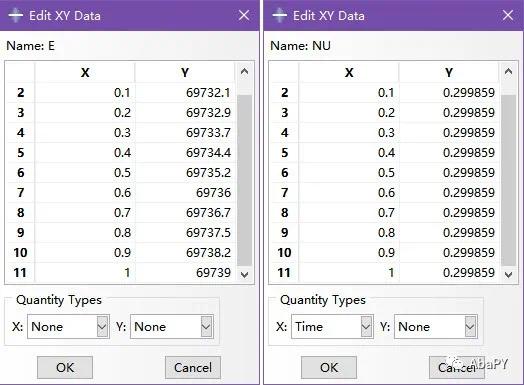Click the E table vertical scrollbar thumb
Viewport: 524px width, 385px height.
[245, 180]
